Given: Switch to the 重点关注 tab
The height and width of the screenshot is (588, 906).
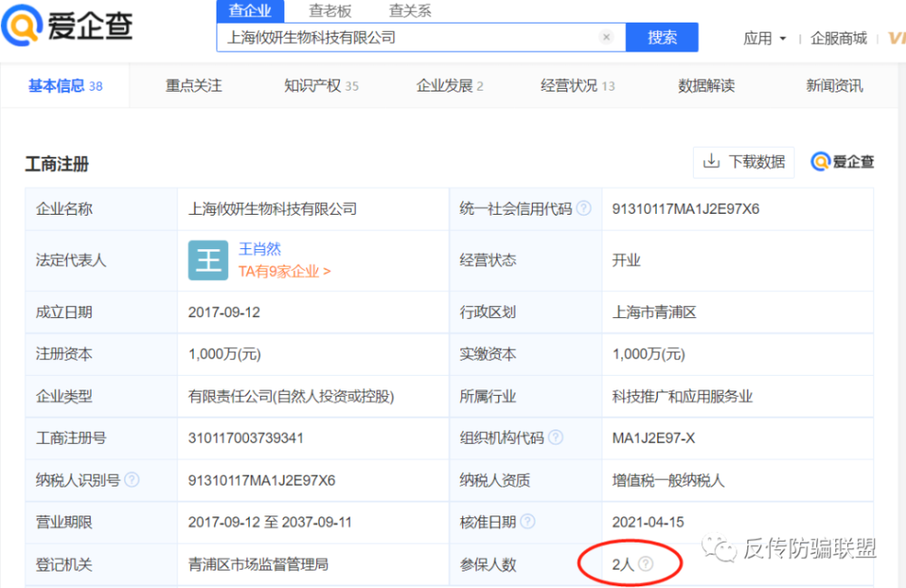Looking at the screenshot, I should [x=194, y=86].
